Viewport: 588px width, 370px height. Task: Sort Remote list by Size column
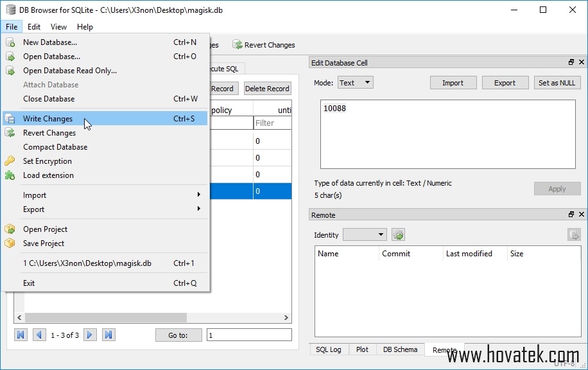click(544, 254)
